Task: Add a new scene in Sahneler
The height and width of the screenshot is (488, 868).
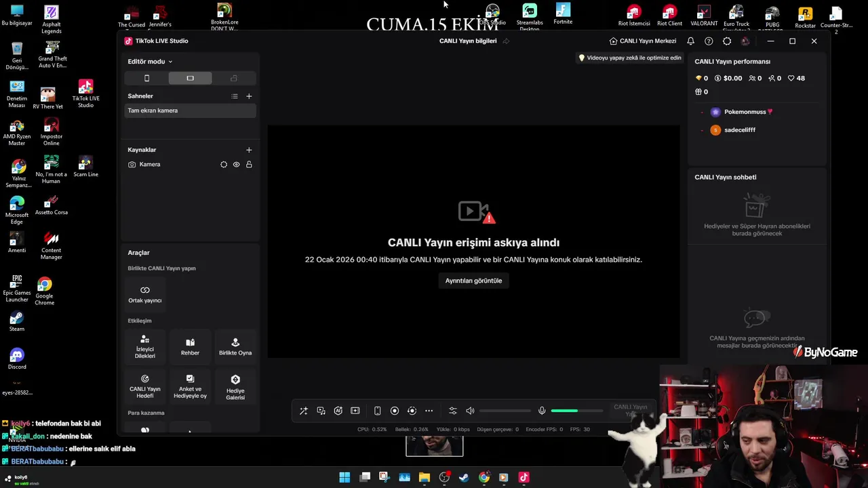Action: point(249,96)
